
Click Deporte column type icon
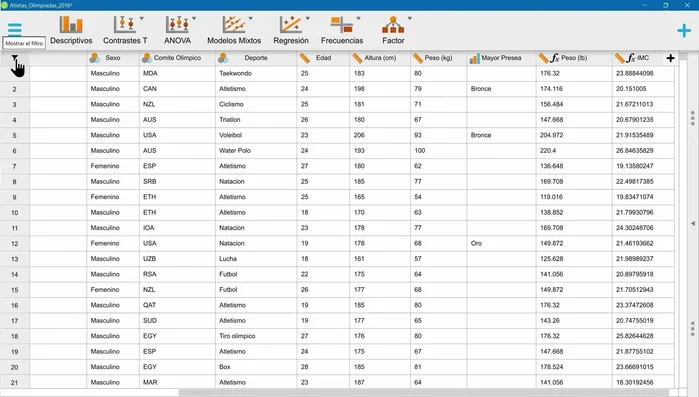pos(223,58)
